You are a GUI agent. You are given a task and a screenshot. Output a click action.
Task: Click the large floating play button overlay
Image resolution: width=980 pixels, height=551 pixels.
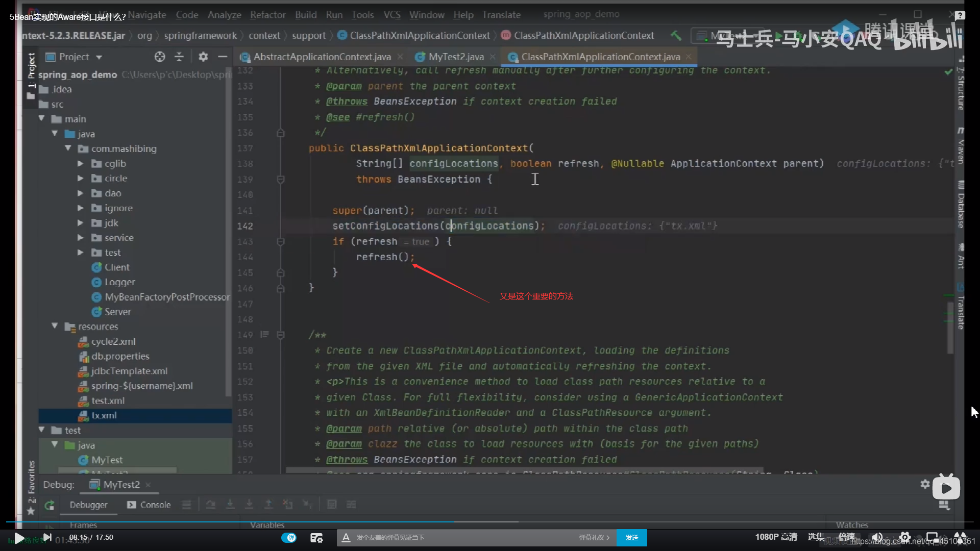point(946,488)
